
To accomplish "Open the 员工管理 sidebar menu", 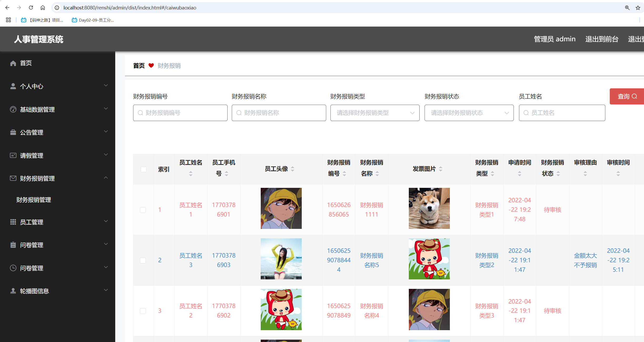I will click(58, 222).
